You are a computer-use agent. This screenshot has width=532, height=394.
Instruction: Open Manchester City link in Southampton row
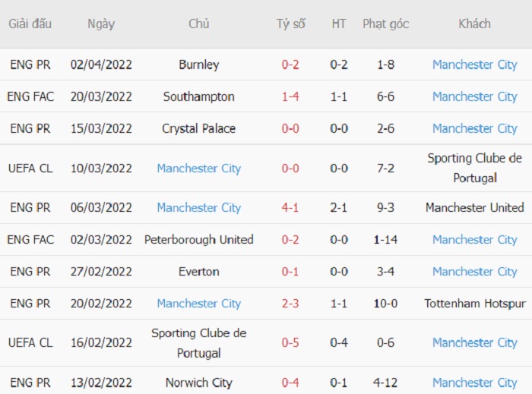click(474, 96)
